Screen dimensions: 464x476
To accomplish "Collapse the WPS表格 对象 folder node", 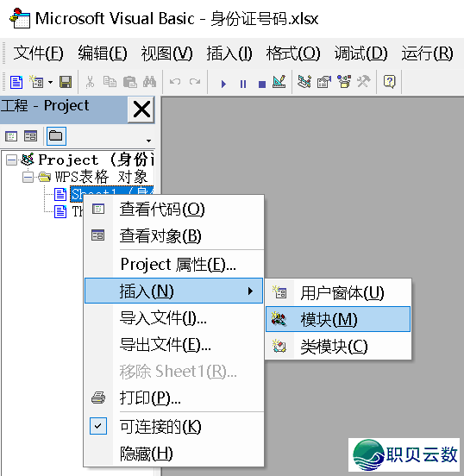I will (x=28, y=178).
